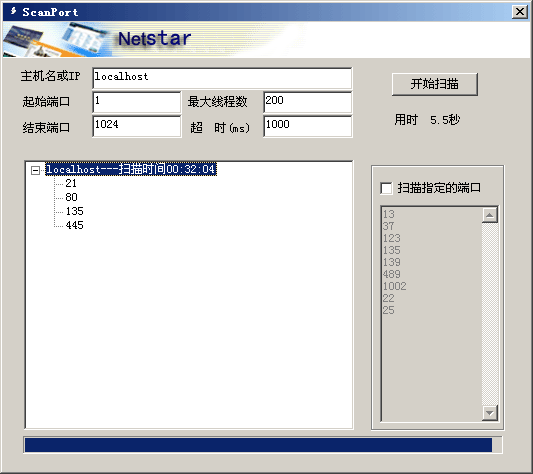Close the ScanPort window
533x474 pixels.
(x=519, y=12)
